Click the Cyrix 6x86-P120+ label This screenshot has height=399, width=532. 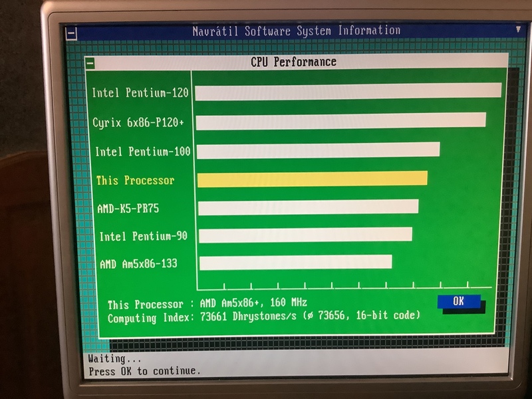(x=138, y=122)
